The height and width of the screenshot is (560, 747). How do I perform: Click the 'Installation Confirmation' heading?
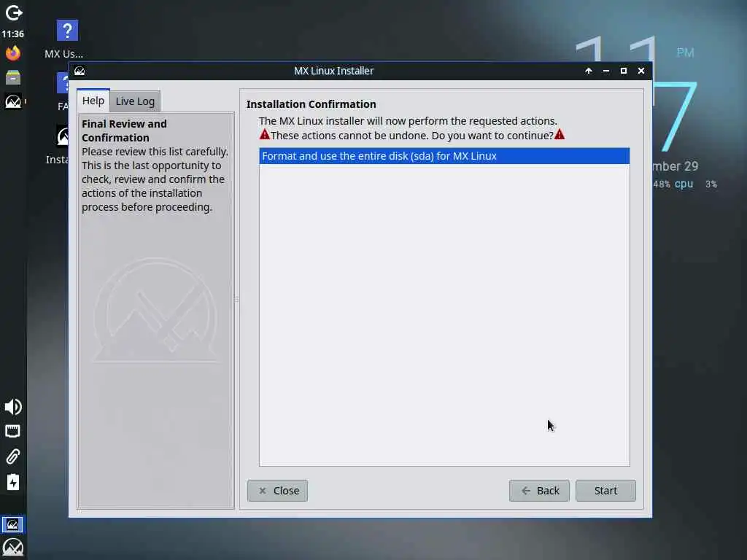tap(311, 104)
